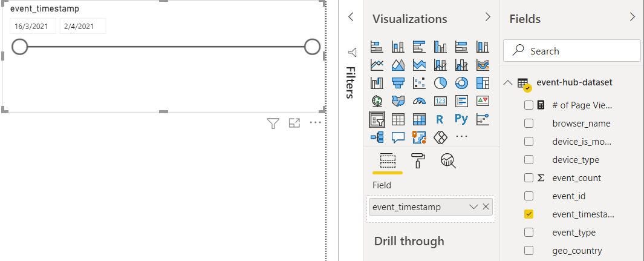Check the browser_name field
The image size is (644, 261).
click(529, 124)
